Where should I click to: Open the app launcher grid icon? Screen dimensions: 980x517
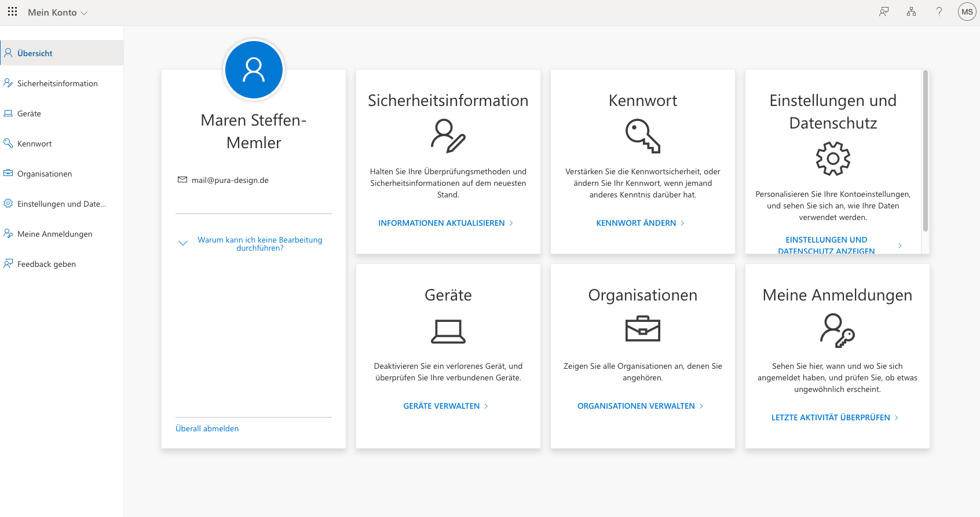pos(12,12)
